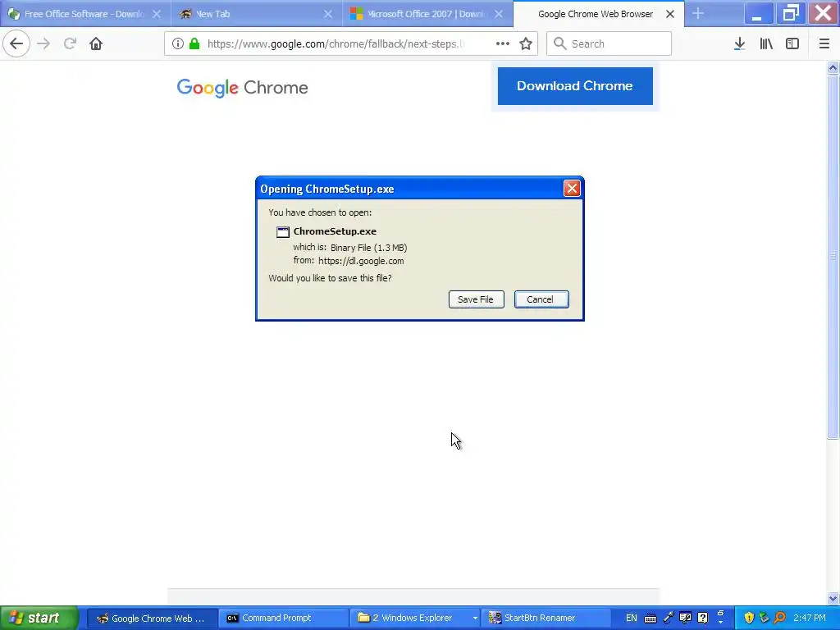Image resolution: width=840 pixels, height=630 pixels.
Task: Click the Google Chrome logo
Action: [242, 88]
